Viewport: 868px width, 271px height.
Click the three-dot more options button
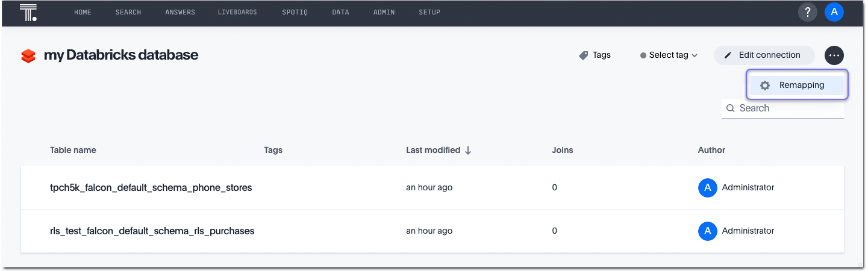pyautogui.click(x=834, y=55)
